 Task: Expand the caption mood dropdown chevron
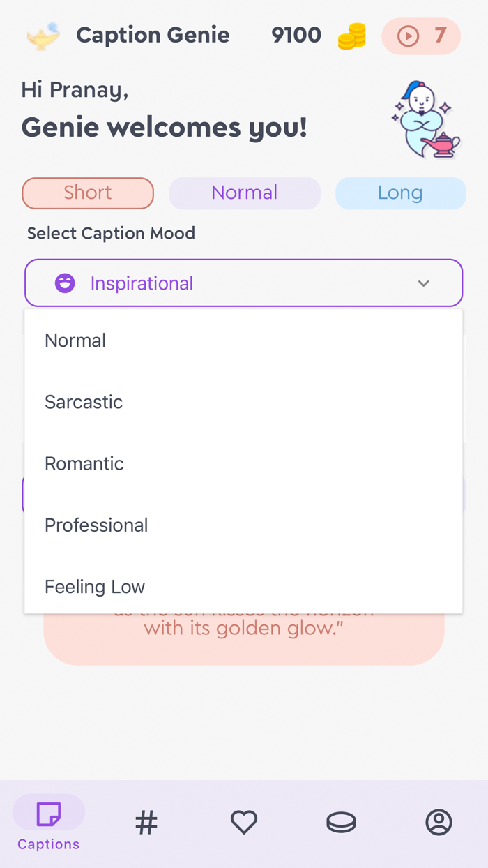pos(423,283)
